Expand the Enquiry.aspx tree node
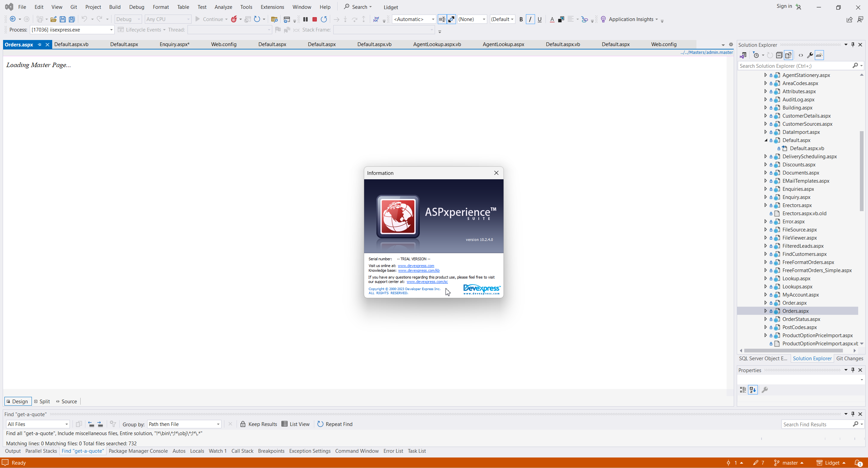868x468 pixels. [765, 197]
